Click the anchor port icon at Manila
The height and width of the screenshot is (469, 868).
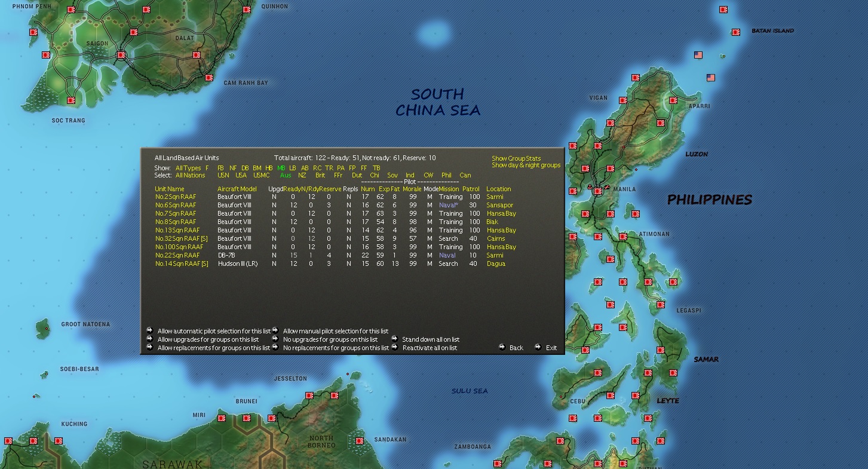point(590,187)
